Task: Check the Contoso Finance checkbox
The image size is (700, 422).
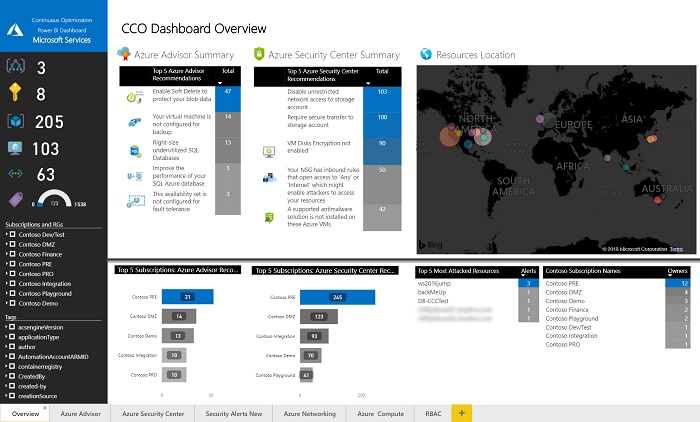Action: pyautogui.click(x=12, y=254)
